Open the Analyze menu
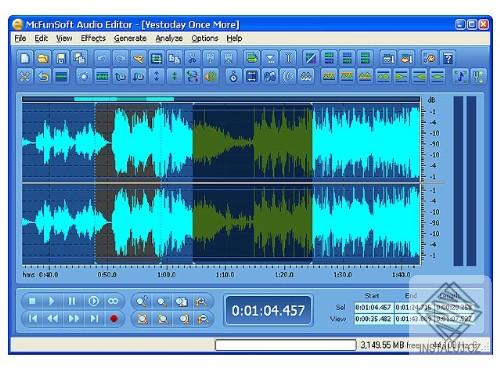Screen dimensions: 500x375 pos(169,39)
